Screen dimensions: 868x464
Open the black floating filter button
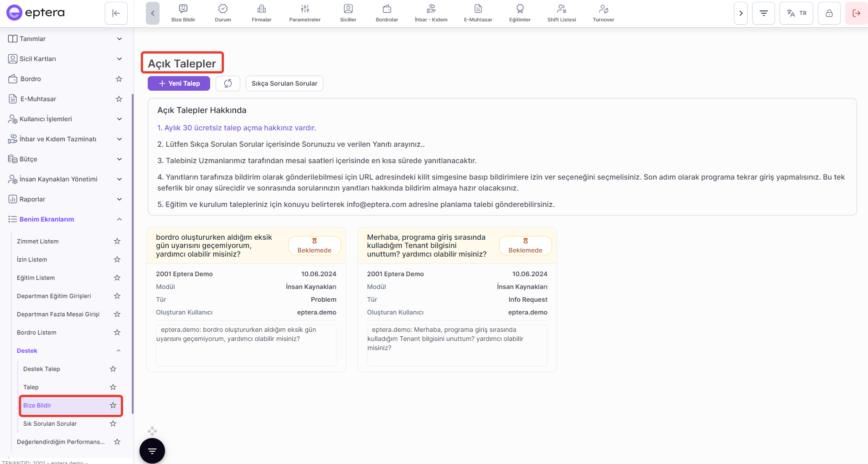pos(152,451)
